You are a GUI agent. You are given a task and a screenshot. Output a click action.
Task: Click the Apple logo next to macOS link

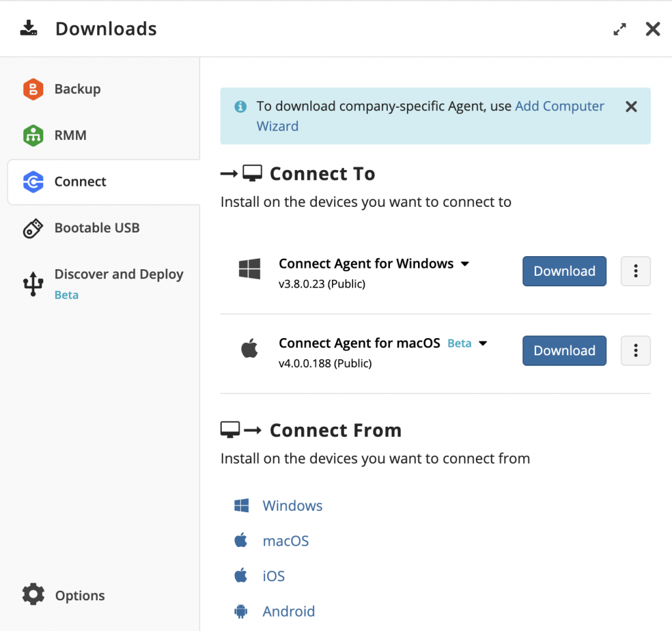241,540
